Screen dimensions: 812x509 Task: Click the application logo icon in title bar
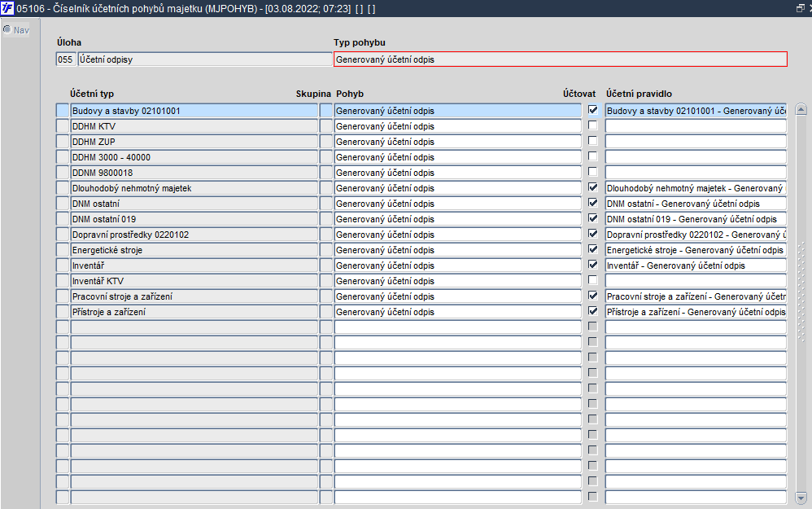7,8
